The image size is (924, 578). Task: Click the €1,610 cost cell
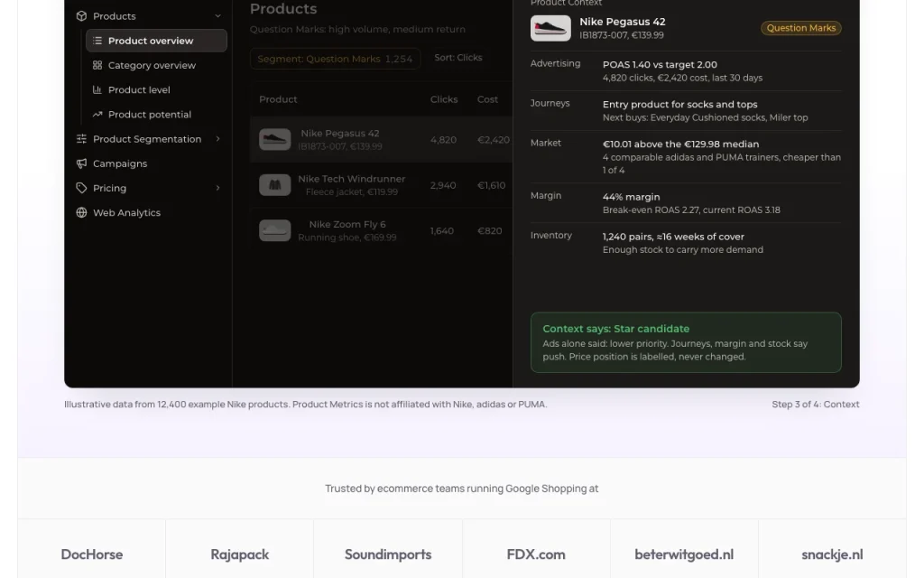pyautogui.click(x=491, y=185)
